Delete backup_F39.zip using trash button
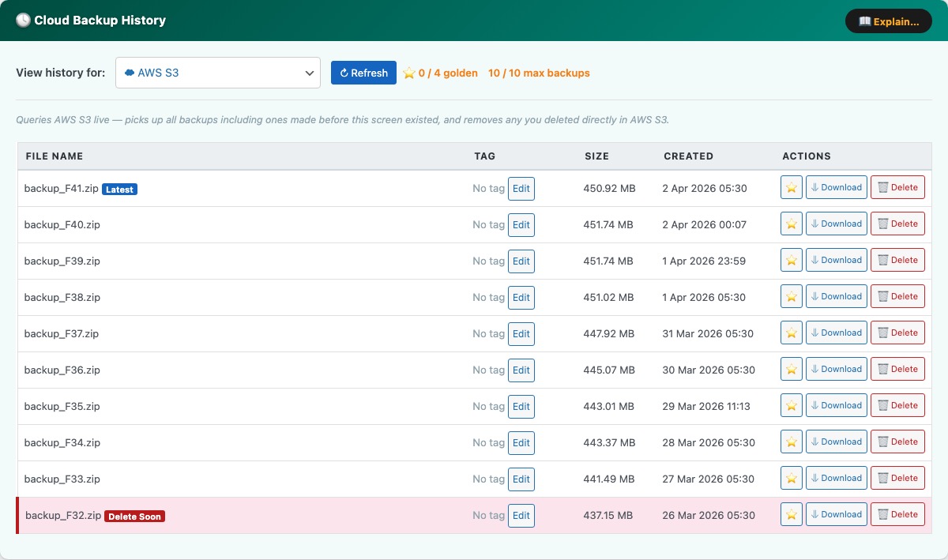The width and height of the screenshot is (948, 560). click(897, 260)
